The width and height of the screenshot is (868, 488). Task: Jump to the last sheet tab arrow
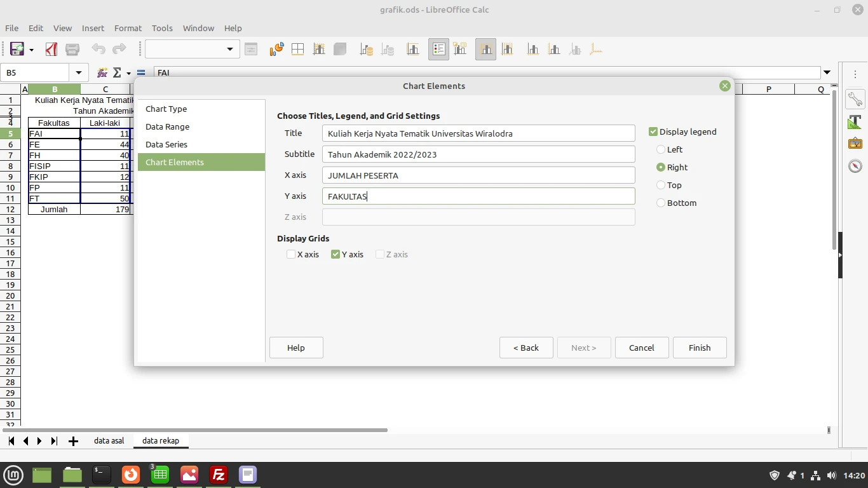(54, 441)
